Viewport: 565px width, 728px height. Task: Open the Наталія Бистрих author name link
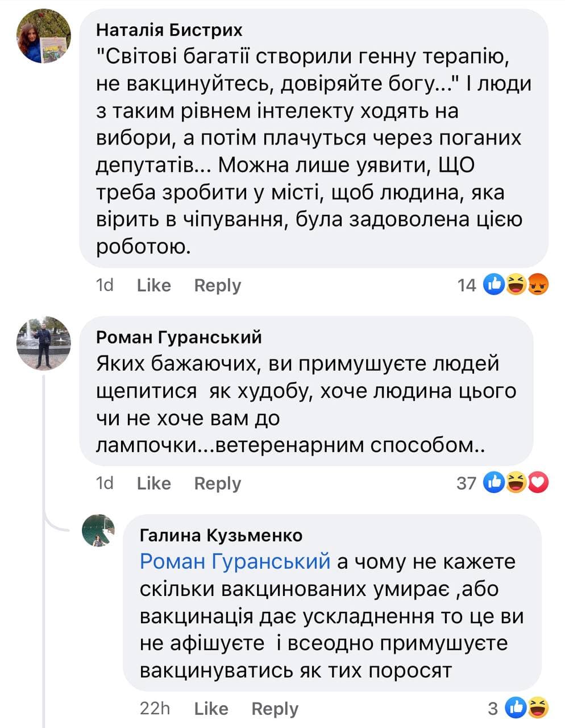[169, 30]
